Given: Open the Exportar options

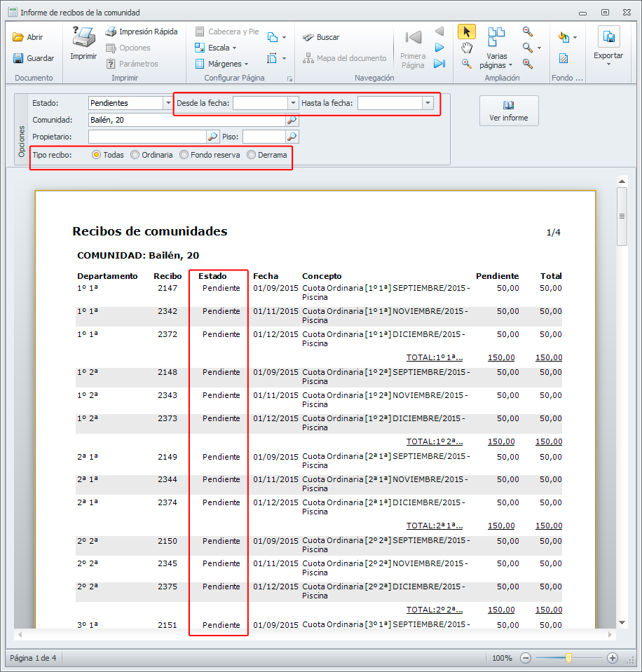Looking at the screenshot, I should (608, 56).
